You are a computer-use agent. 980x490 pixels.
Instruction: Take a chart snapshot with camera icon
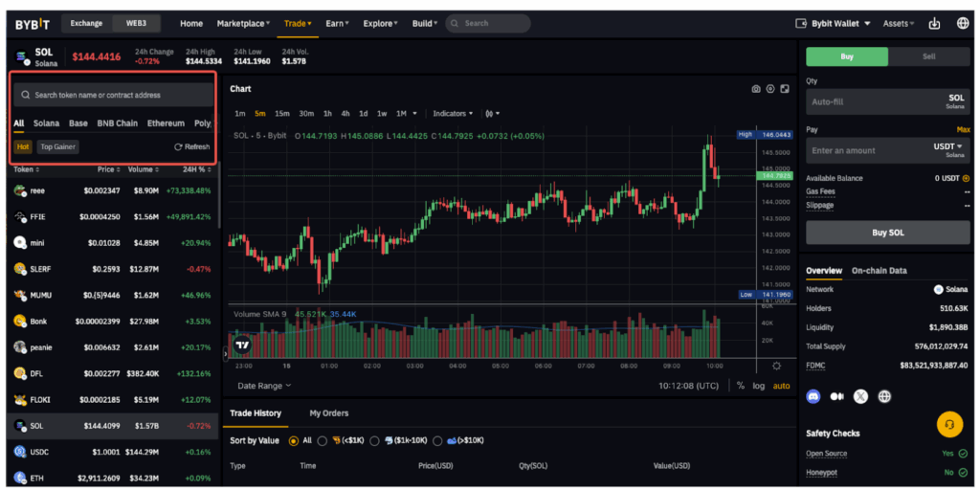click(756, 89)
